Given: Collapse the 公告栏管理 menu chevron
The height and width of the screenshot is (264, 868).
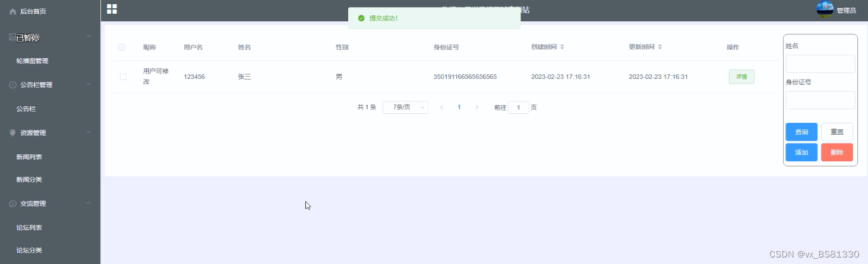Looking at the screenshot, I should pyautogui.click(x=89, y=85).
